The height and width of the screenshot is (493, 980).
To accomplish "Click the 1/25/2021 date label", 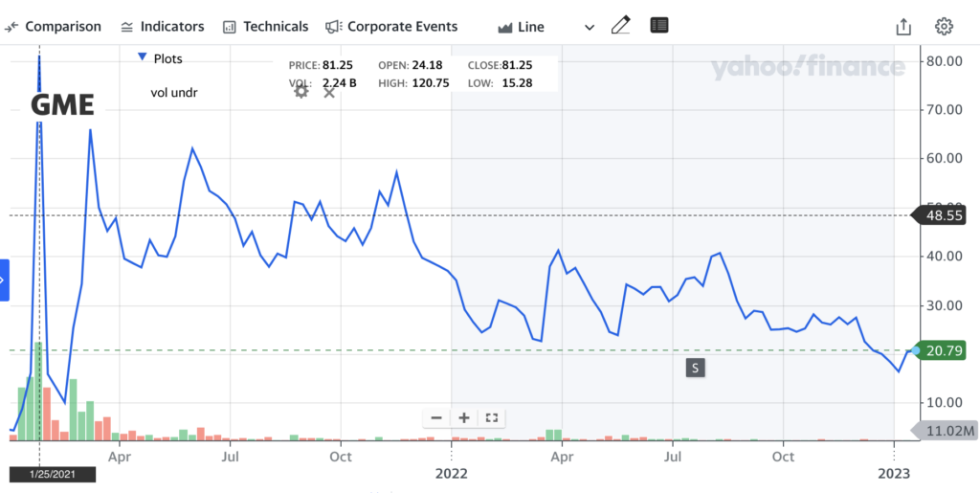I will 53,475.
